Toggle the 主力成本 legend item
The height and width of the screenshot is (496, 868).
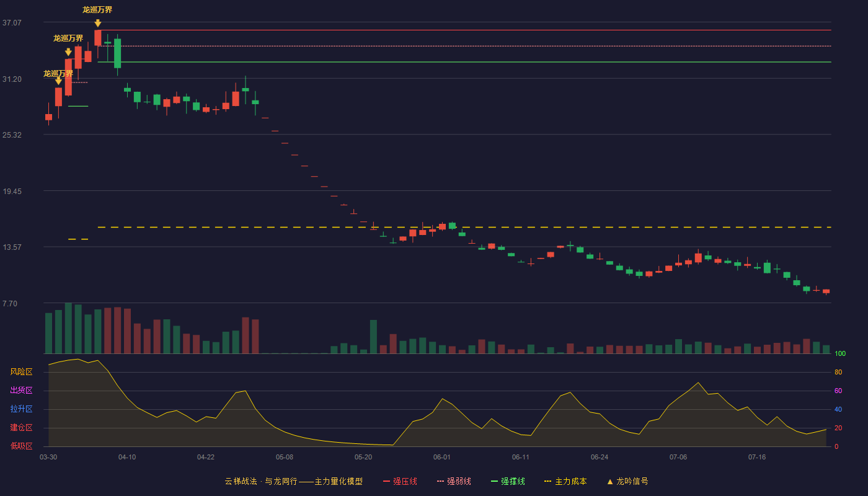click(565, 481)
